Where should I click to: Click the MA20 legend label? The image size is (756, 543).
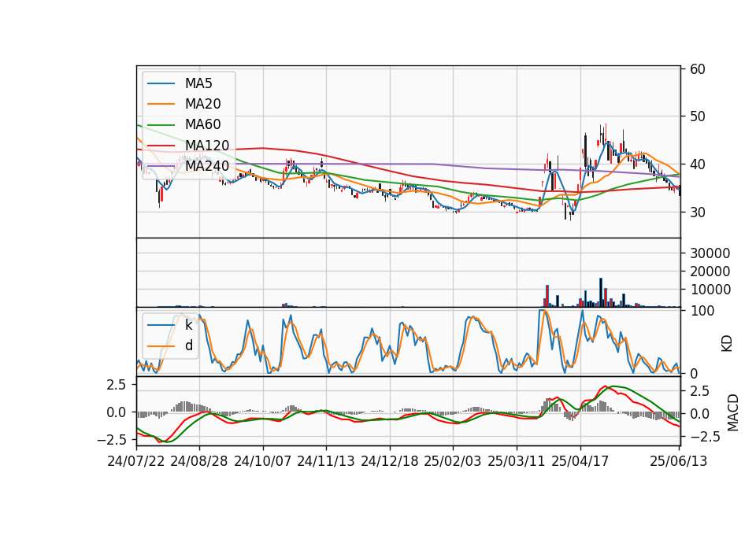(202, 104)
